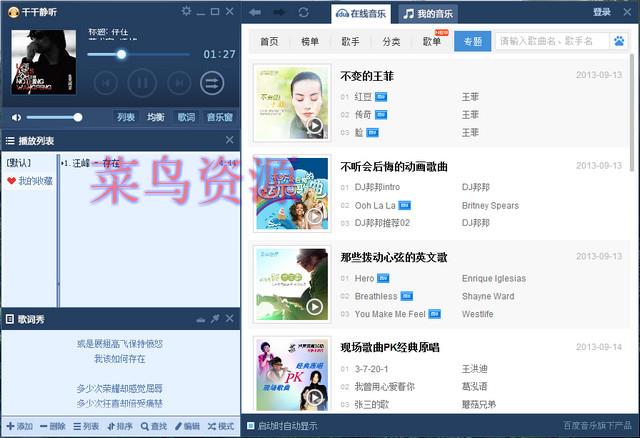The height and width of the screenshot is (438, 640).
Task: Open the 不听会后悔的动画歌曲 title
Action: (x=394, y=167)
